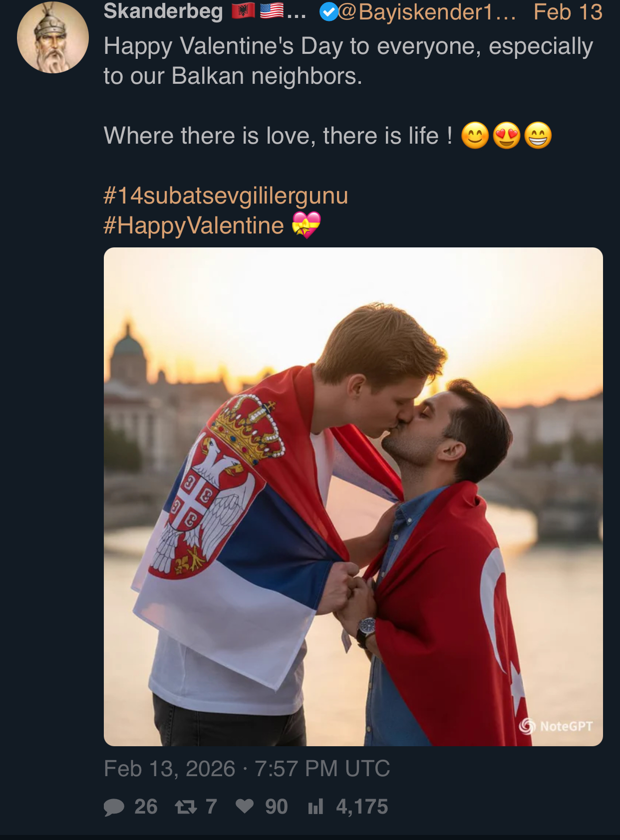Viewport: 620px width, 840px height.
Task: Open the #14subatsevgililergunu hashtag
Action: point(226,195)
